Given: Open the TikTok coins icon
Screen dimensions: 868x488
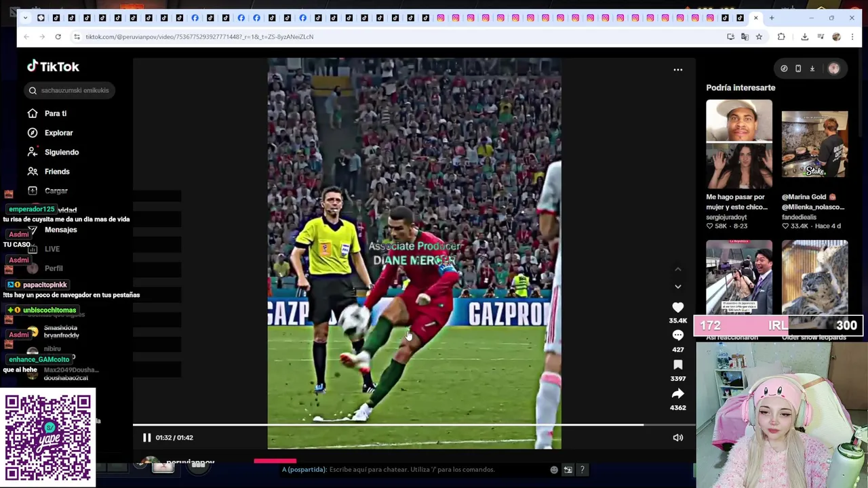Looking at the screenshot, I should [x=784, y=68].
